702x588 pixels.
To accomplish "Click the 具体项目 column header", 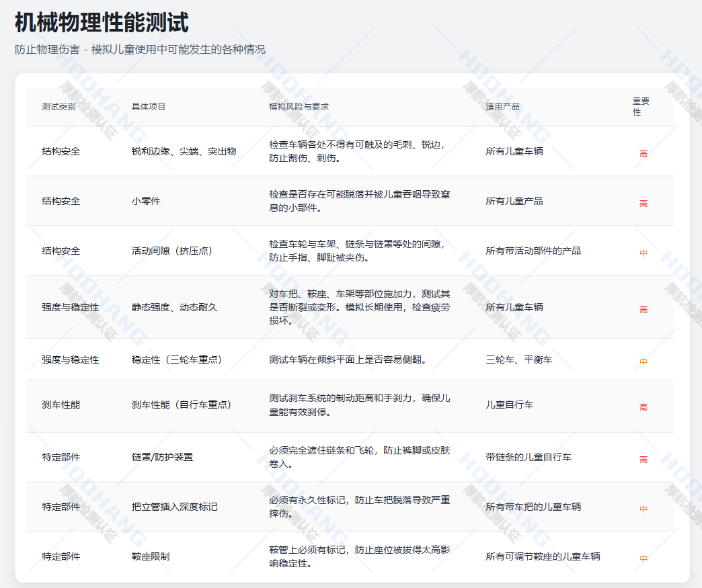I will [149, 107].
